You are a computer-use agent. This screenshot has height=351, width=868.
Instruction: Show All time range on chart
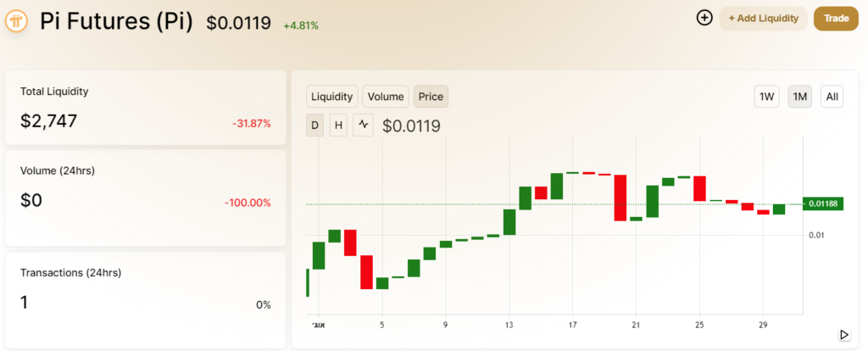click(x=832, y=97)
